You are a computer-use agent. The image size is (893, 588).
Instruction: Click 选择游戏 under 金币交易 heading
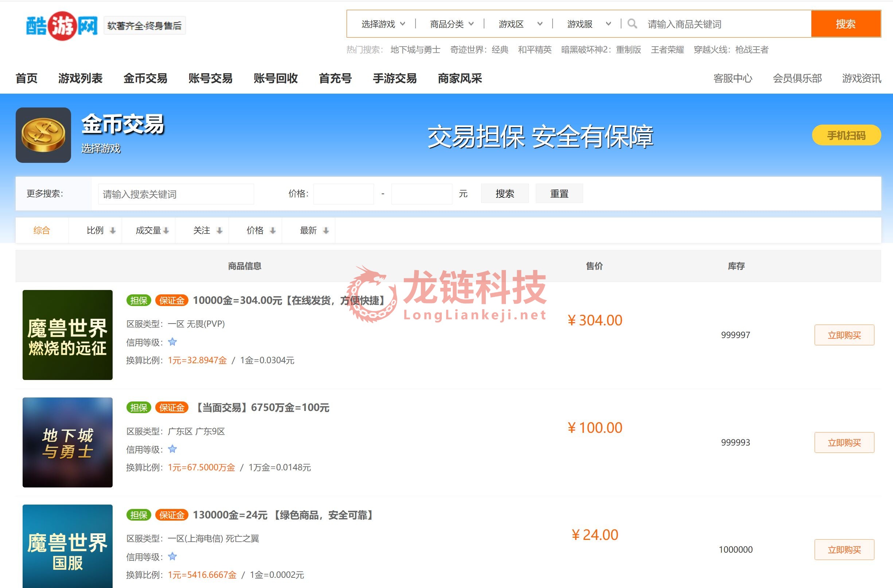101,149
